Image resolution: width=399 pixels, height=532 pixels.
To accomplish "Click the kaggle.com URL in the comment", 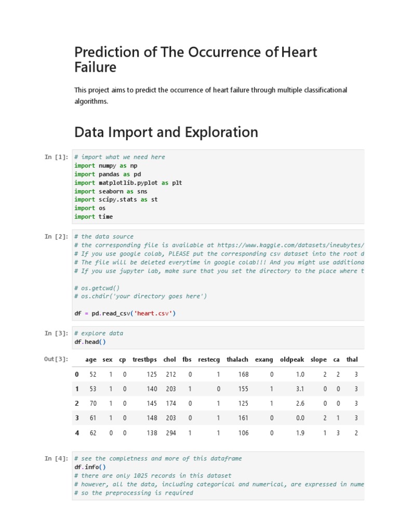I will click(x=291, y=245).
